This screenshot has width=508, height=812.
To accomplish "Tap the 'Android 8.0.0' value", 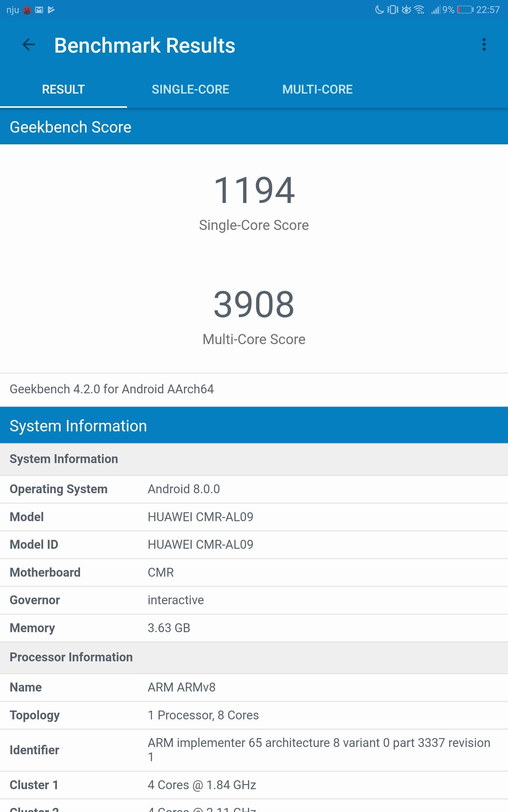I will tap(184, 489).
